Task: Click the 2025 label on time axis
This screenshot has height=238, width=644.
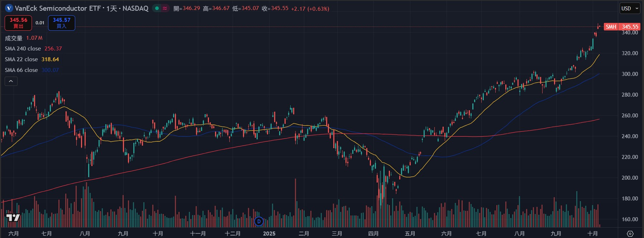Action: click(269, 234)
